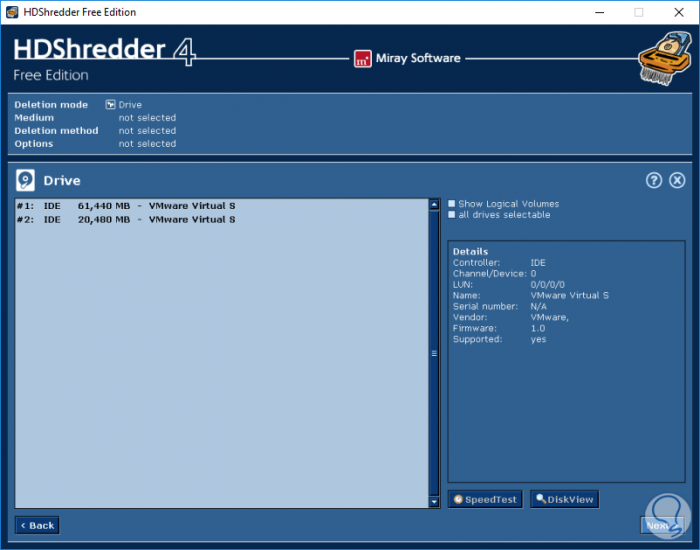Click the Options not selected value
This screenshot has width=700, height=550.
tap(147, 144)
